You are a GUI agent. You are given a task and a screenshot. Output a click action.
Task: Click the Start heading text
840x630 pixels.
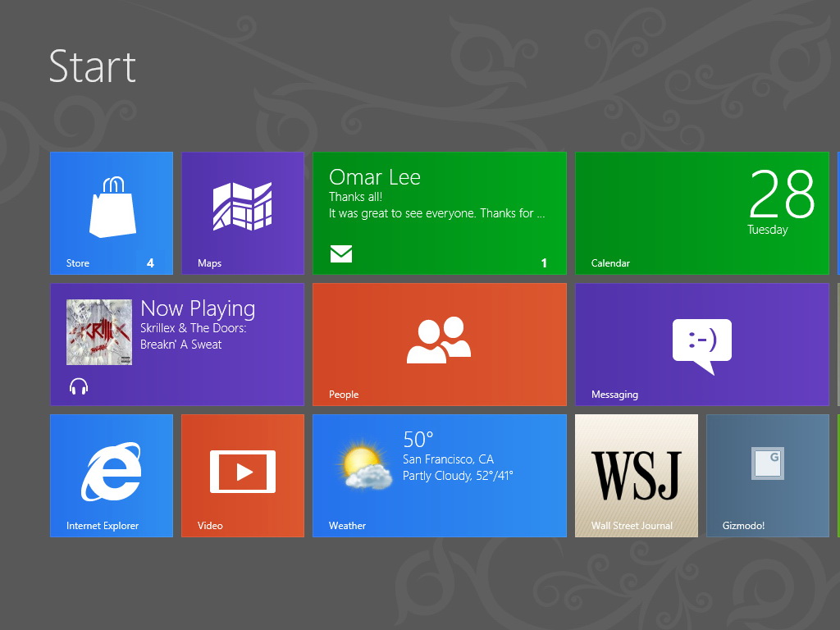(x=93, y=66)
